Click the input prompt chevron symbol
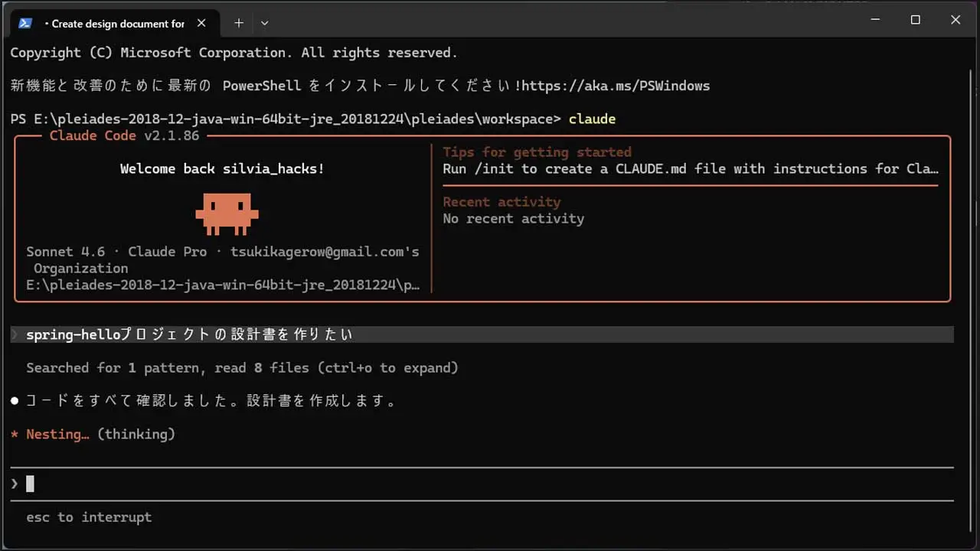 coord(15,484)
